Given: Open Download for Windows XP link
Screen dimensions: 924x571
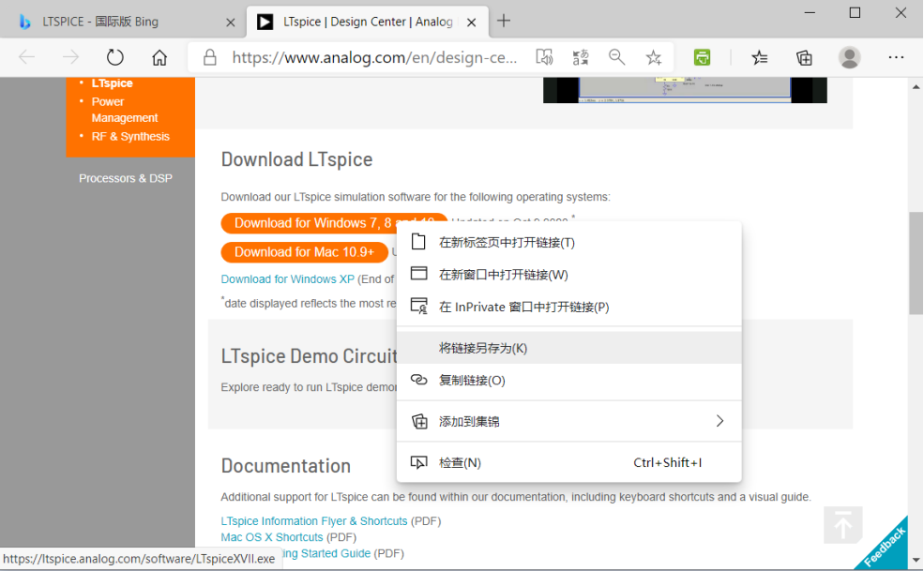Looking at the screenshot, I should tap(288, 279).
